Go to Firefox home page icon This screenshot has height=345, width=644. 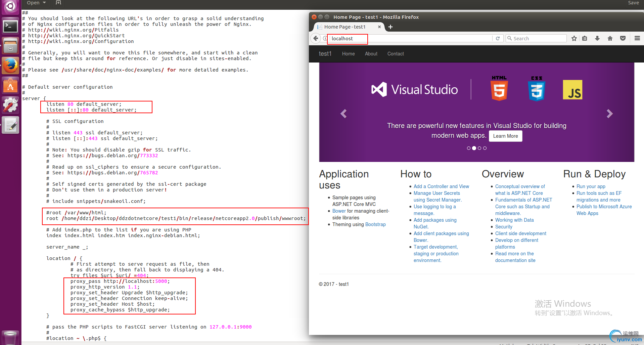click(610, 38)
